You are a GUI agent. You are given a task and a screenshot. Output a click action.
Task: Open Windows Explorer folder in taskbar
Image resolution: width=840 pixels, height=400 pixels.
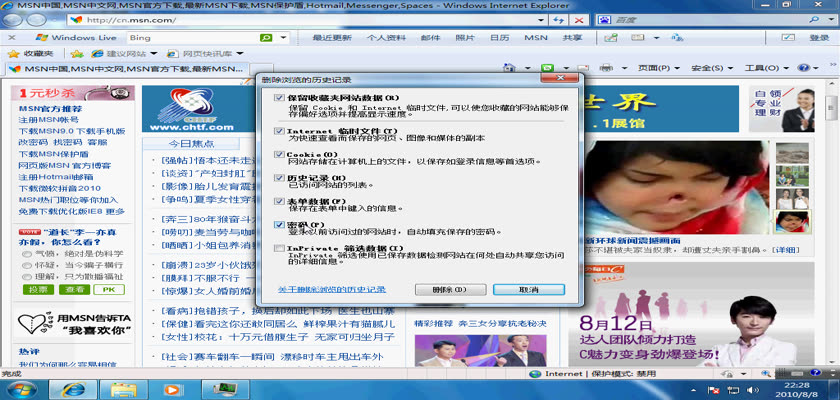coord(124,388)
